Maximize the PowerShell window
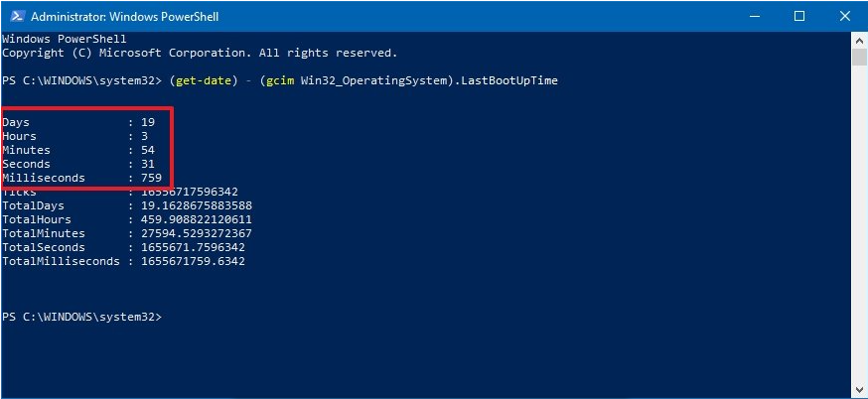The width and height of the screenshot is (868, 399). click(799, 17)
